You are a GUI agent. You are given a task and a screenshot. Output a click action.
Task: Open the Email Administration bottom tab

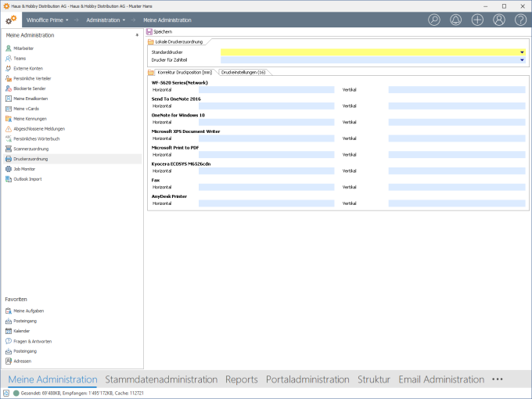click(441, 379)
